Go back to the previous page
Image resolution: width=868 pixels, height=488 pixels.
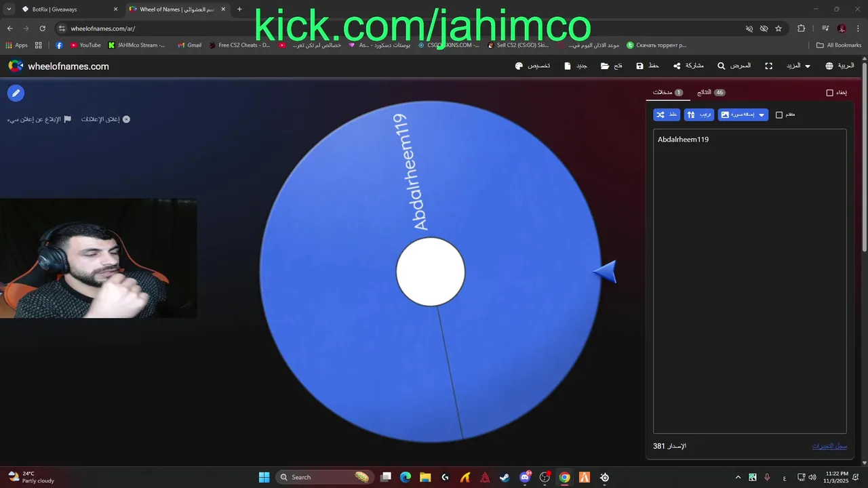tap(9, 28)
